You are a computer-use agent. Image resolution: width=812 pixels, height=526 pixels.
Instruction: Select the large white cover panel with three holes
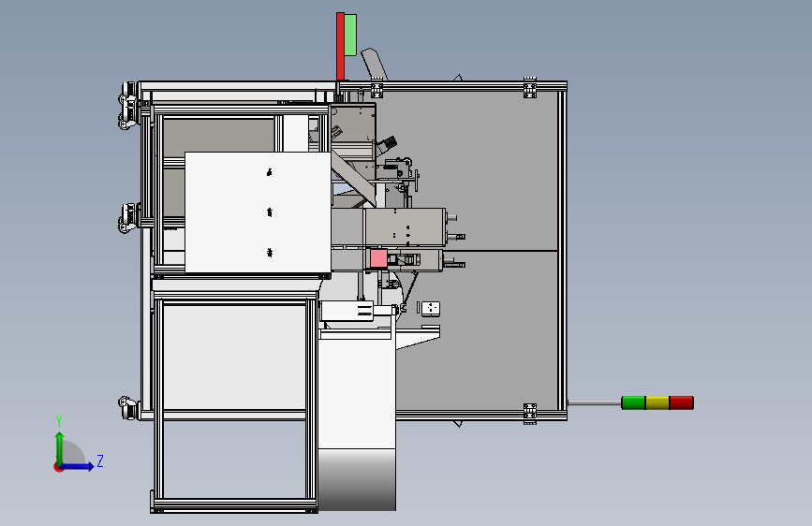pos(258,212)
